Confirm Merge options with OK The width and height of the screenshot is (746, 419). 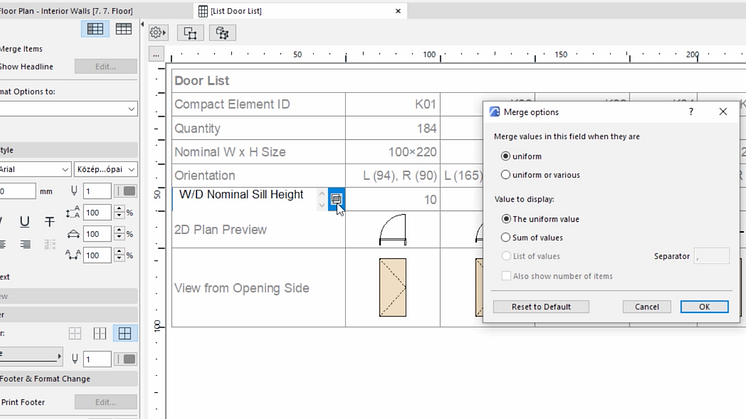[x=704, y=307]
